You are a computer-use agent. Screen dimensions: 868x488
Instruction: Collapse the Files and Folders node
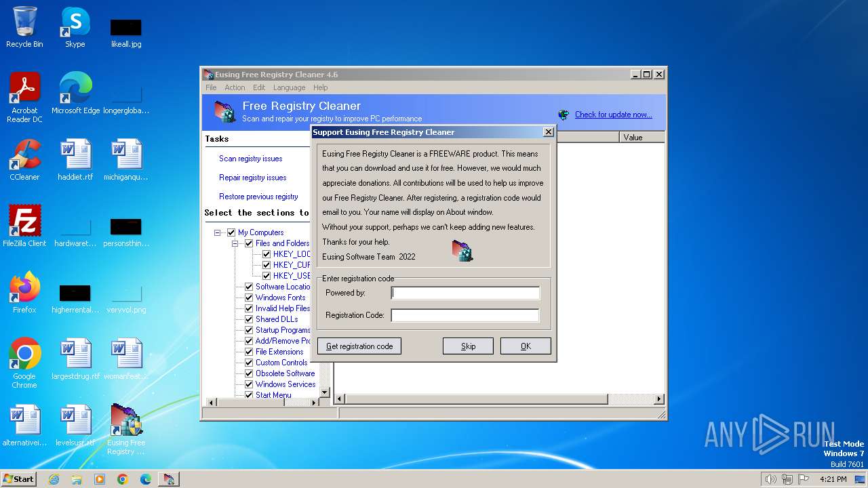pos(235,243)
